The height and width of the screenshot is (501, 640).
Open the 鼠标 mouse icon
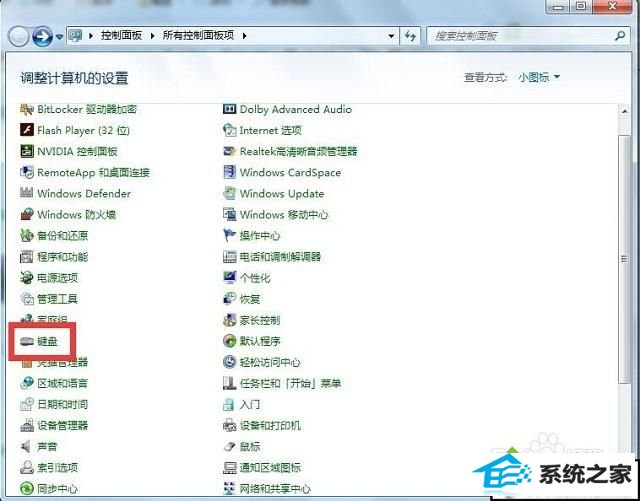(x=229, y=447)
